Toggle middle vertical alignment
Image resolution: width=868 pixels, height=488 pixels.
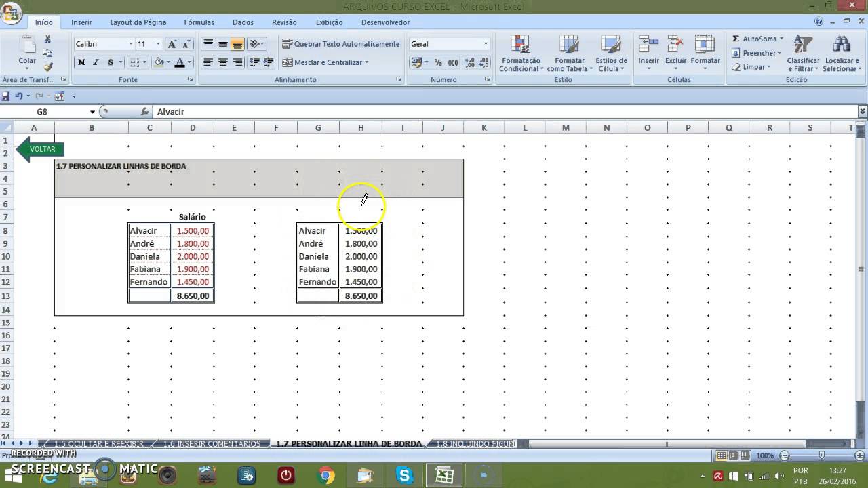coord(222,44)
